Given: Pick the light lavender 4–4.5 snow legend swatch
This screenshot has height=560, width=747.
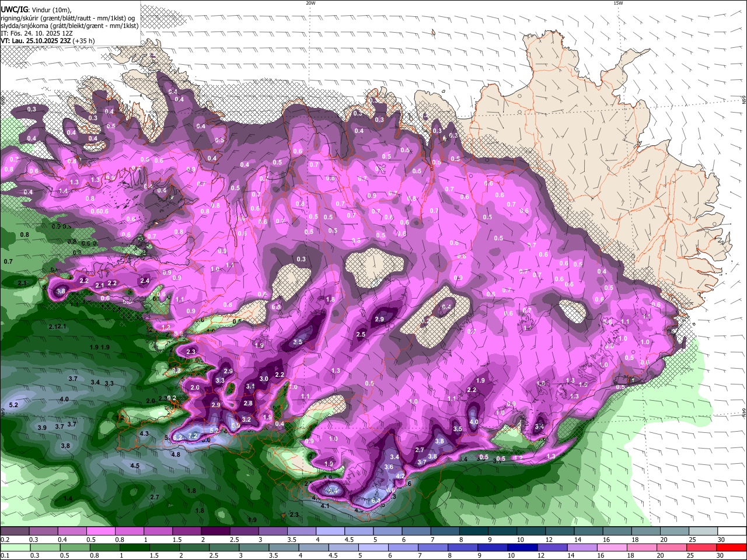Looking at the screenshot, I should coord(330,531).
